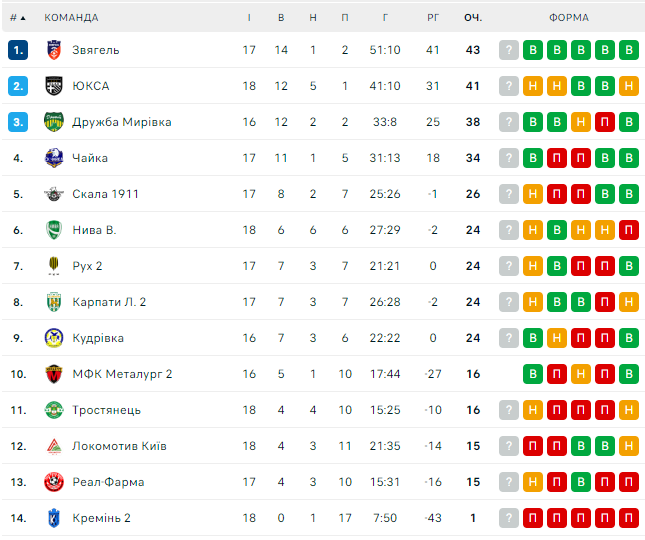Click the Чайка club logo
The height and width of the screenshot is (540, 645).
click(54, 158)
